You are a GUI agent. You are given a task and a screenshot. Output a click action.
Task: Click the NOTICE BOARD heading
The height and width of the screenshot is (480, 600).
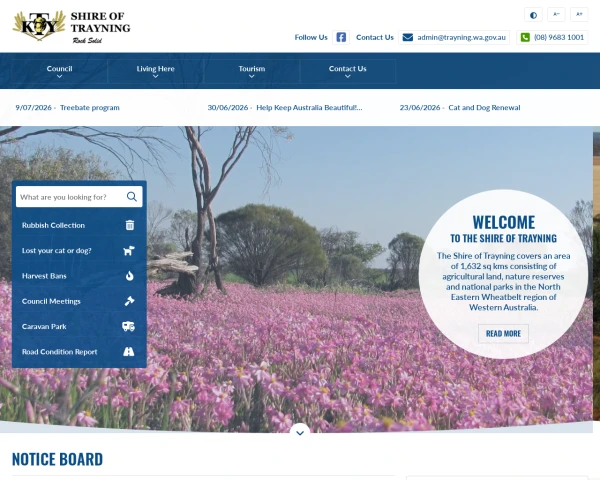coord(57,459)
